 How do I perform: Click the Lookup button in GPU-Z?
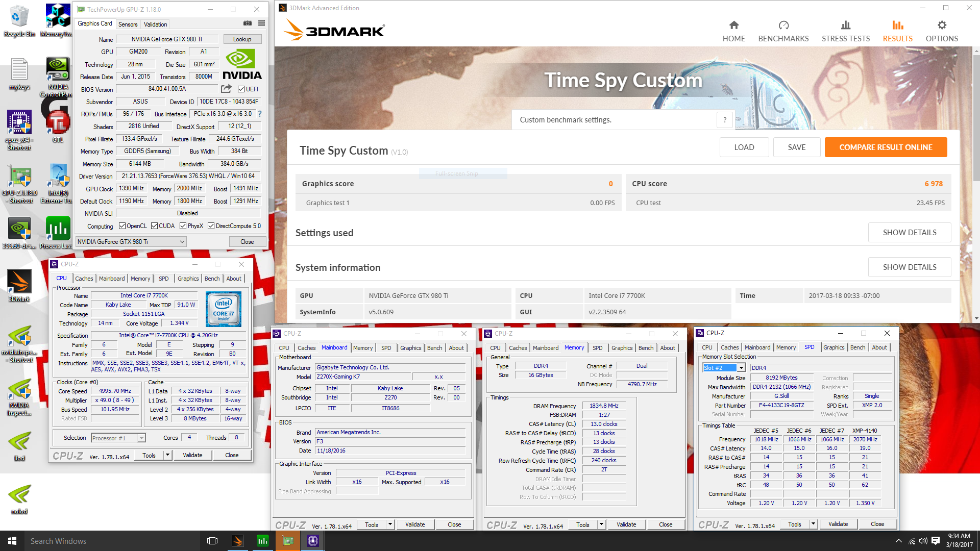click(x=242, y=39)
